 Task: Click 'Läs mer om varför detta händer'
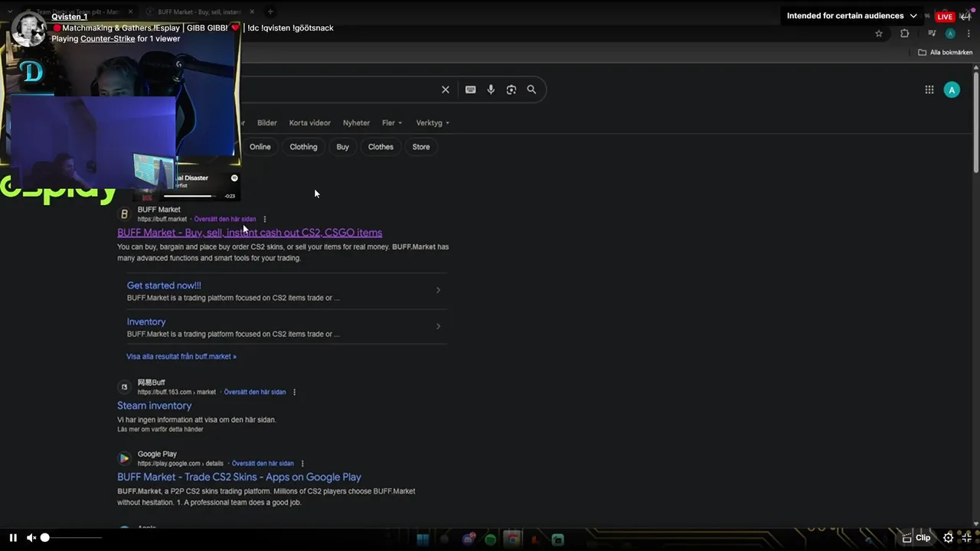160,429
